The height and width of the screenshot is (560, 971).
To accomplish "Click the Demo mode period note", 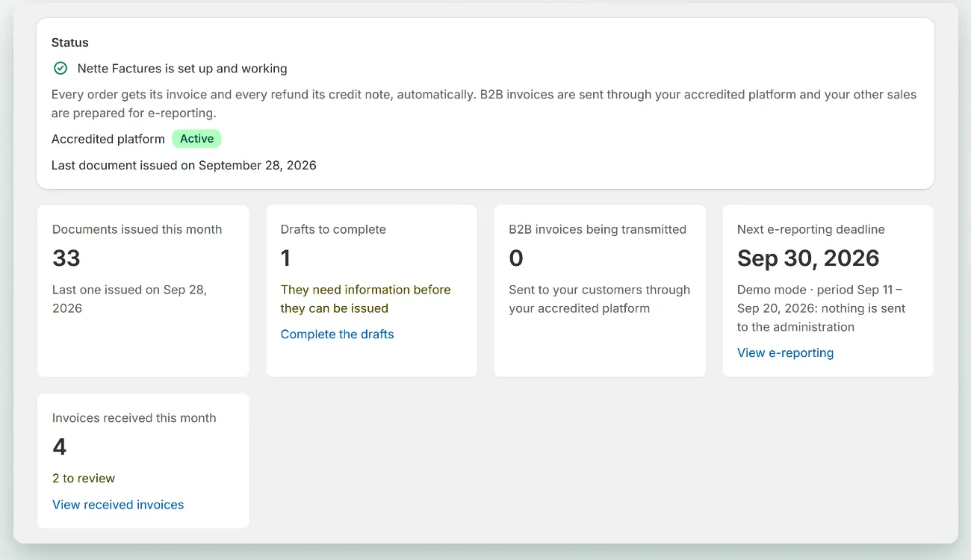I will pos(822,308).
